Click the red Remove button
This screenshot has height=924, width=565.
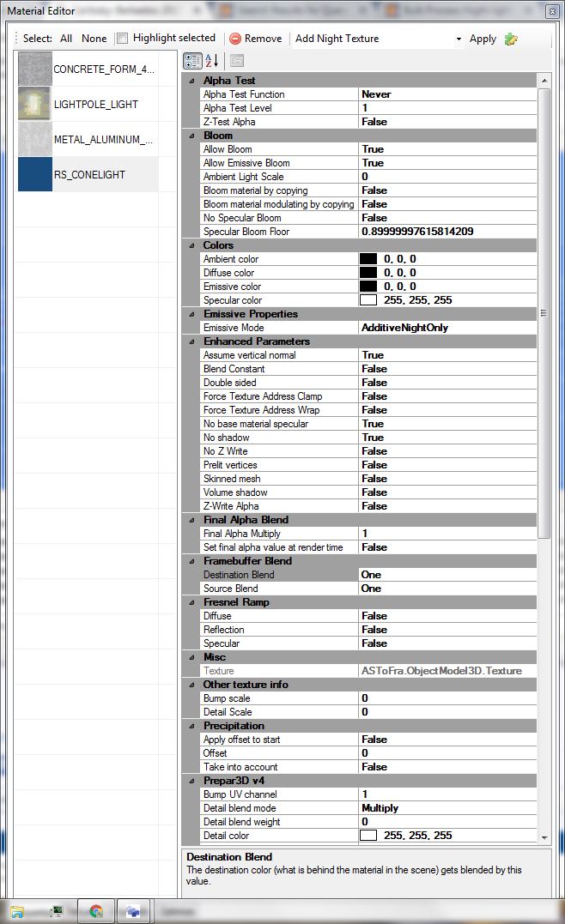tap(255, 39)
